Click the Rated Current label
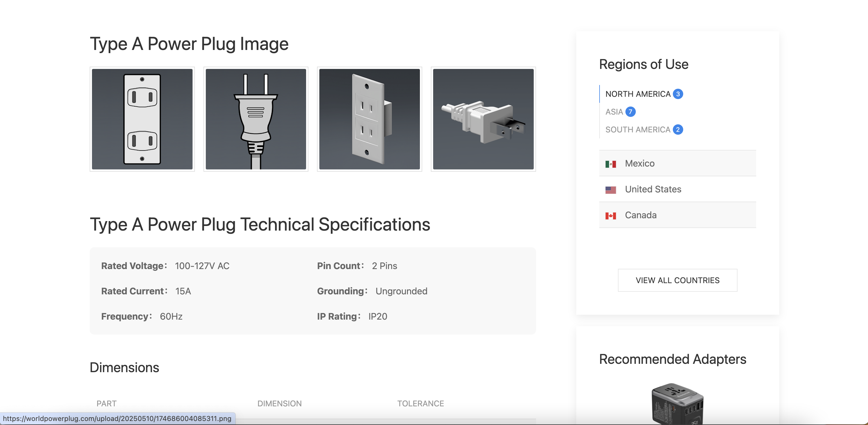Screen dimensions: 868x425 (x=135, y=291)
